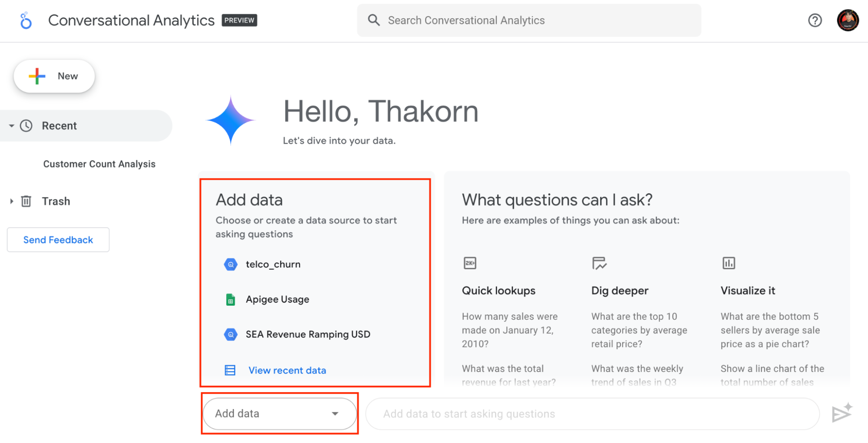Click the Trash bin icon
The width and height of the screenshot is (868, 443).
point(26,201)
